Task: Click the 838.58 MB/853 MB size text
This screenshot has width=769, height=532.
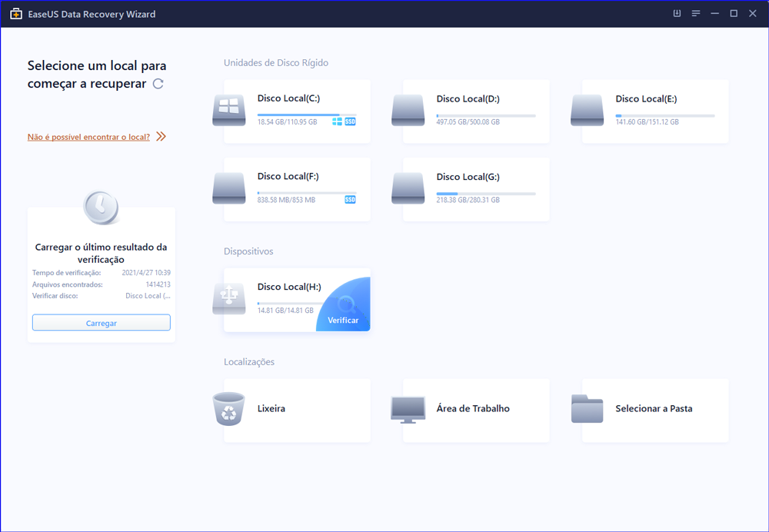Action: tap(286, 200)
